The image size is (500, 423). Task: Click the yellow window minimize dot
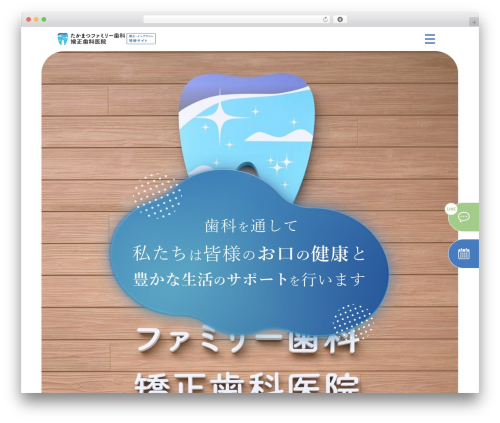click(36, 20)
